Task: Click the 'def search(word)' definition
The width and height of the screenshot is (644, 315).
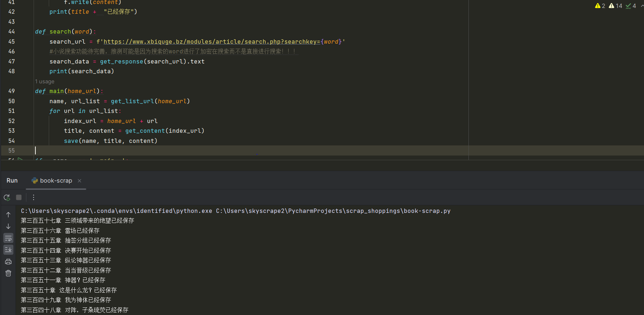Action: tap(65, 32)
